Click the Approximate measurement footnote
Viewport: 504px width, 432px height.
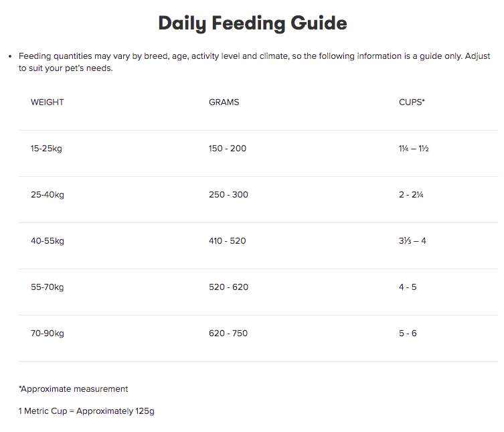pyautogui.click(x=74, y=389)
